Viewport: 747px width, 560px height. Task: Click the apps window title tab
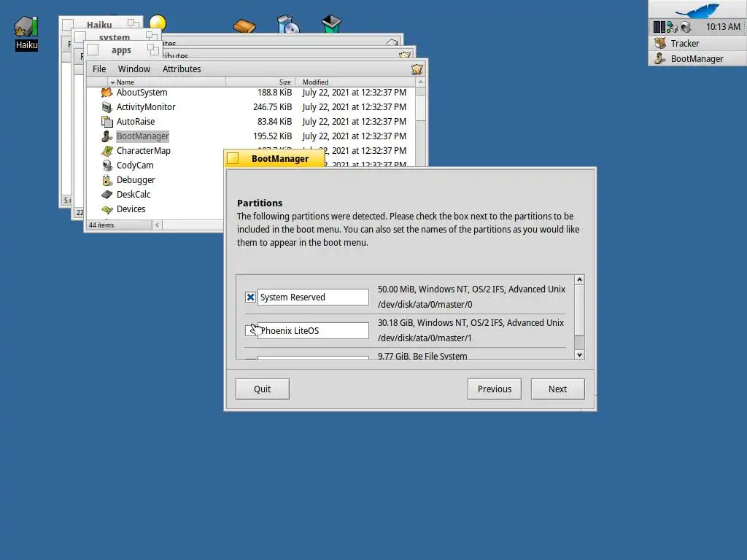coord(121,50)
